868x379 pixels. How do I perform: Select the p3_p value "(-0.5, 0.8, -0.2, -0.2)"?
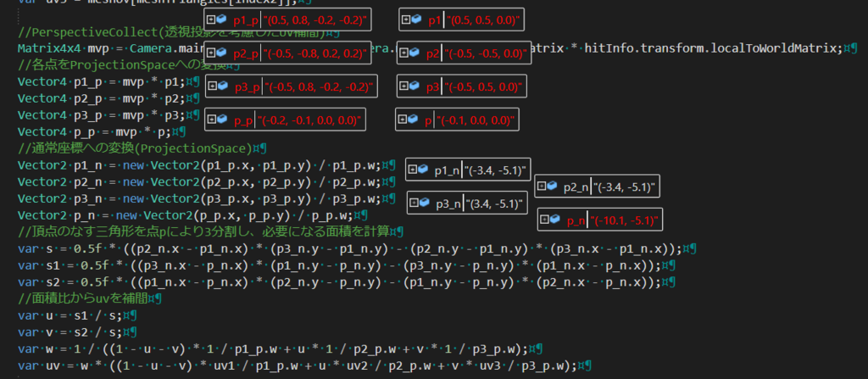[x=319, y=87]
